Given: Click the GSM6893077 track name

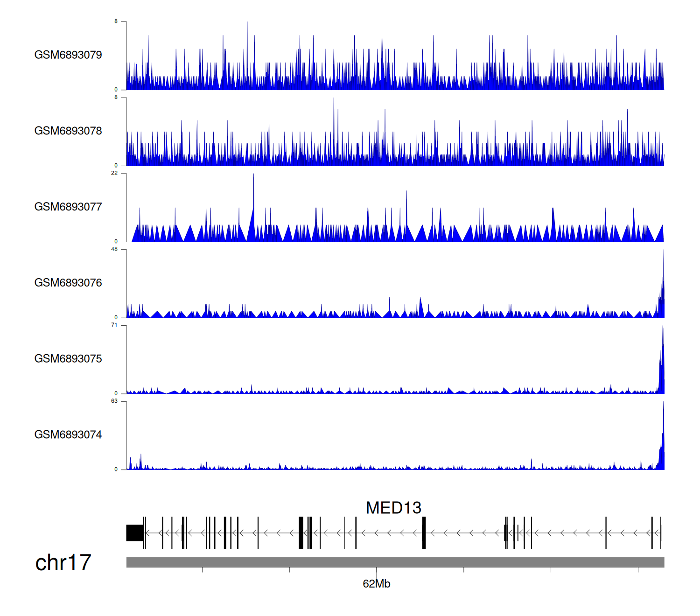Looking at the screenshot, I should [x=68, y=207].
